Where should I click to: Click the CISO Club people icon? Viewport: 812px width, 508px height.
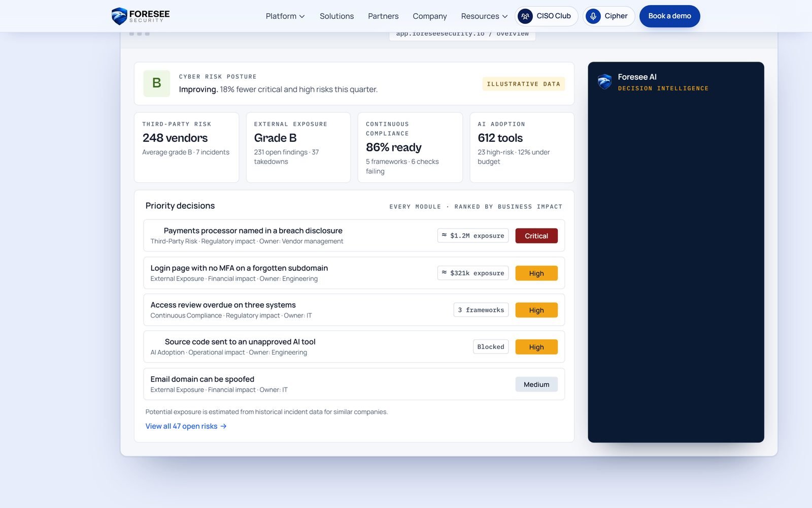[525, 16]
